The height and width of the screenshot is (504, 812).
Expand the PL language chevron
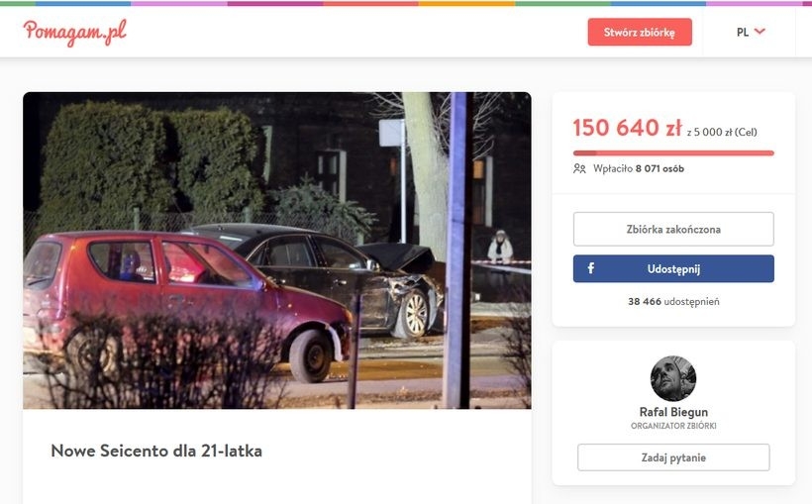[x=760, y=31]
